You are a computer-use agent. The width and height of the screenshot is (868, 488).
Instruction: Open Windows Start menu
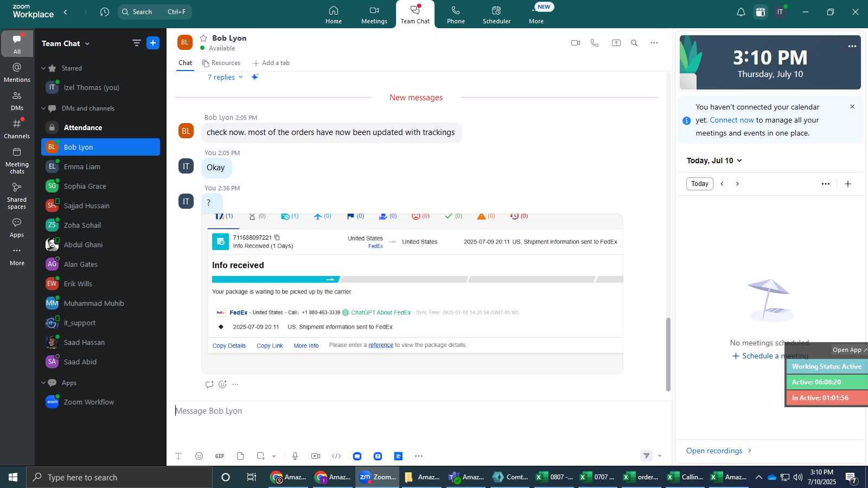[x=13, y=477]
